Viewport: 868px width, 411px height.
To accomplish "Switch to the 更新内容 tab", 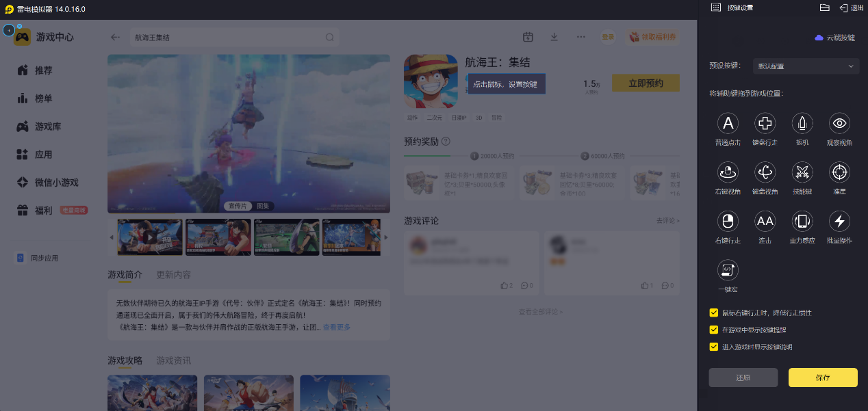I will click(173, 274).
